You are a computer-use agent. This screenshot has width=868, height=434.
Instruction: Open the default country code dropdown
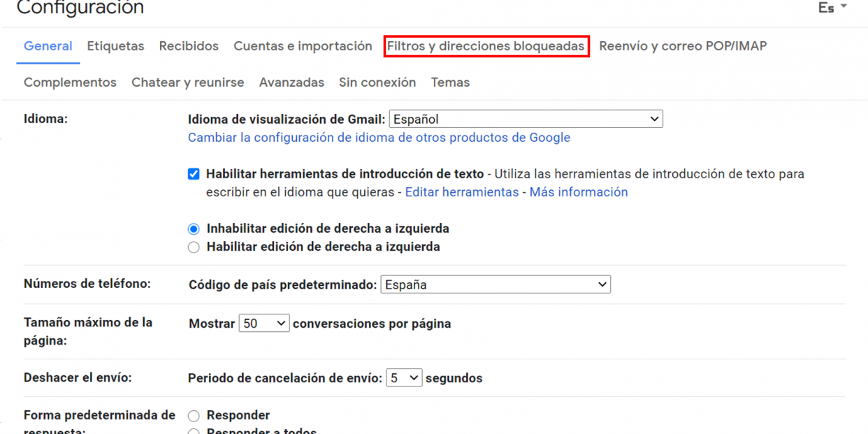(x=496, y=284)
